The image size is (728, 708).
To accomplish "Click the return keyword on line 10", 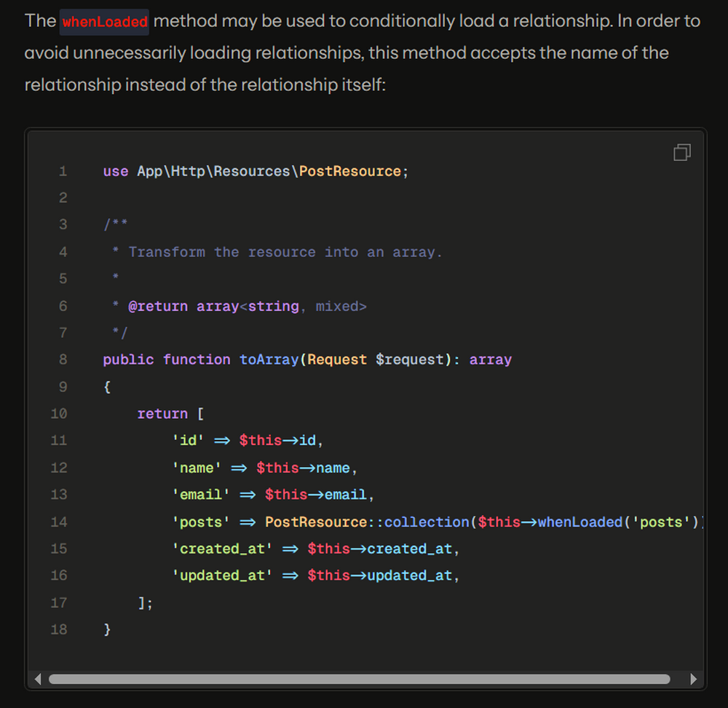I will click(162, 413).
